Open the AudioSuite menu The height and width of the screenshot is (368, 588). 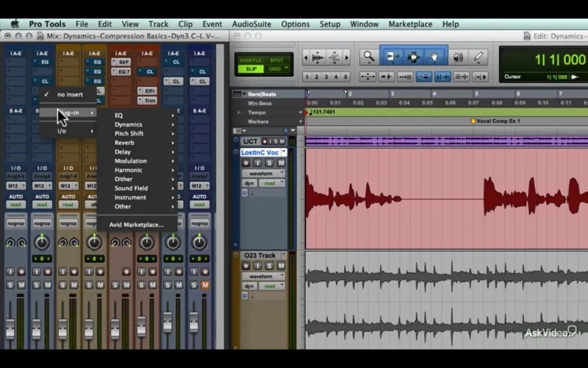point(251,24)
